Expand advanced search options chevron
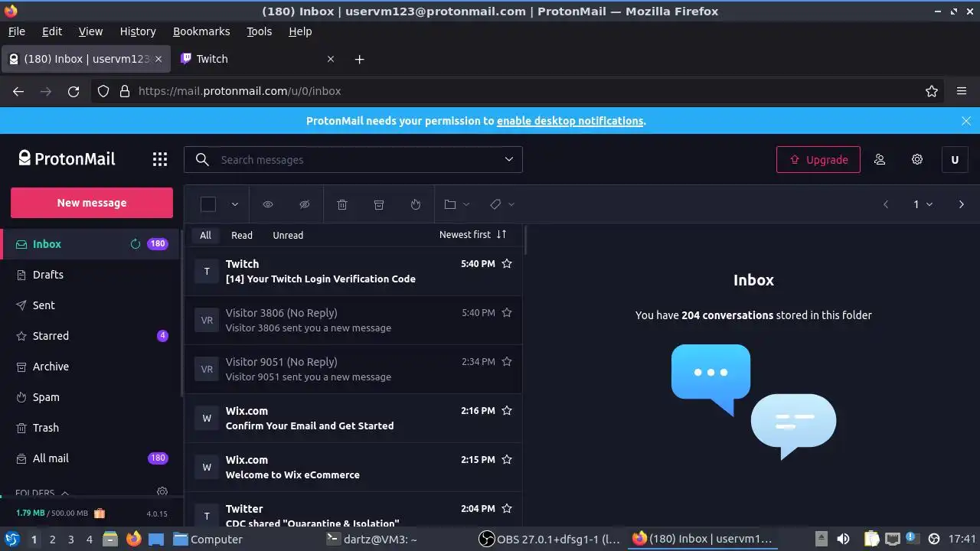This screenshot has width=980, height=551. [509, 159]
